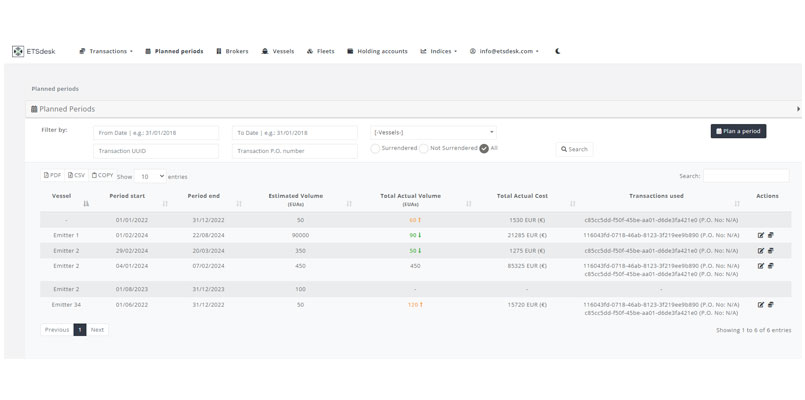Select the All radio option

tap(484, 148)
